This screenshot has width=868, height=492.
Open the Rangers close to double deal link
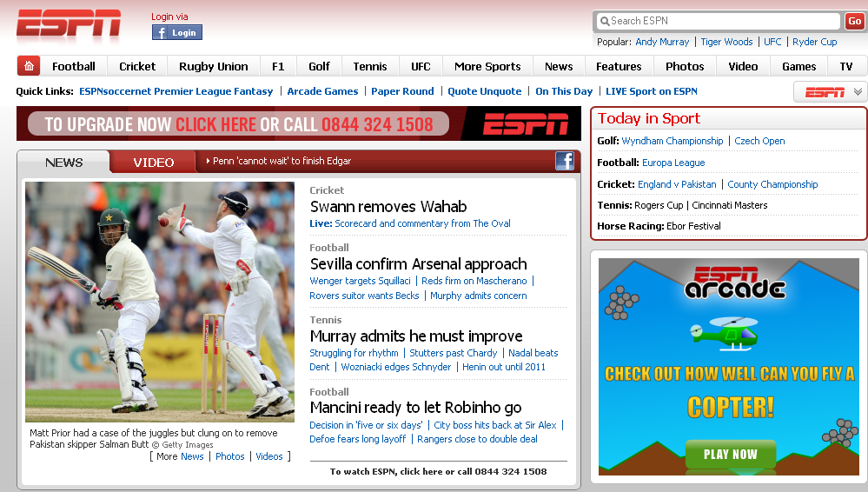click(x=477, y=439)
